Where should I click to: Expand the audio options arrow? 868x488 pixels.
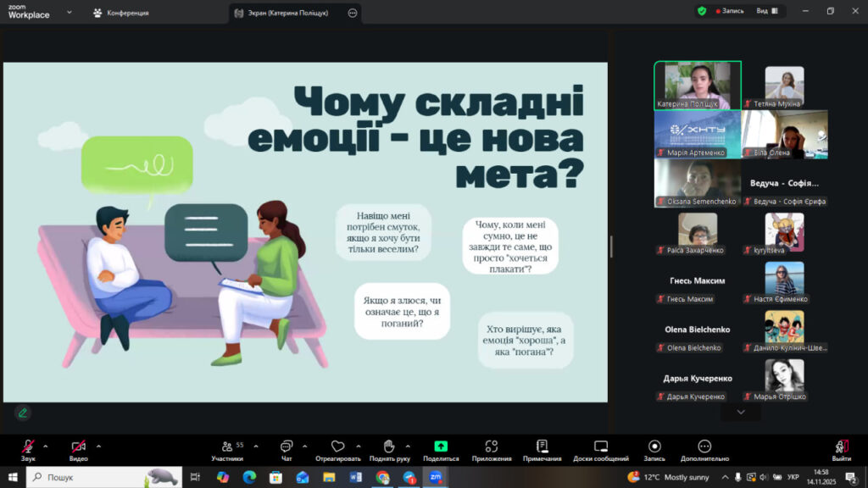pos(46,446)
